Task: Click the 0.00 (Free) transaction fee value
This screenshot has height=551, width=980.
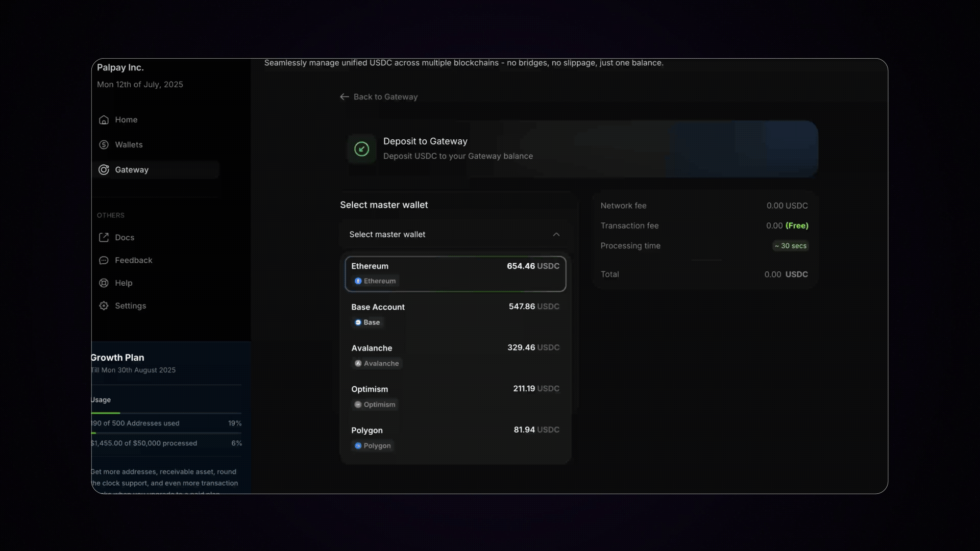Action: click(787, 226)
